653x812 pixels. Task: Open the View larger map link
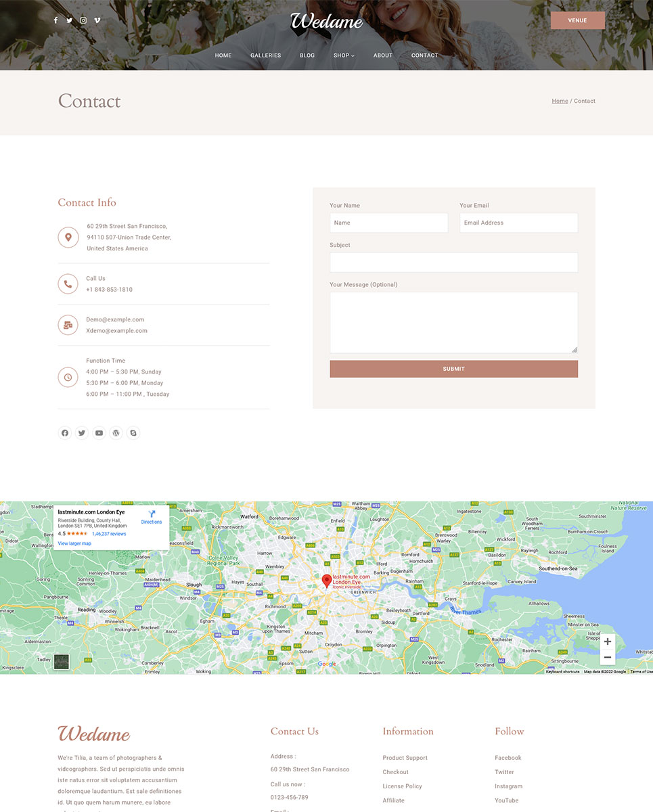pyautogui.click(x=74, y=543)
